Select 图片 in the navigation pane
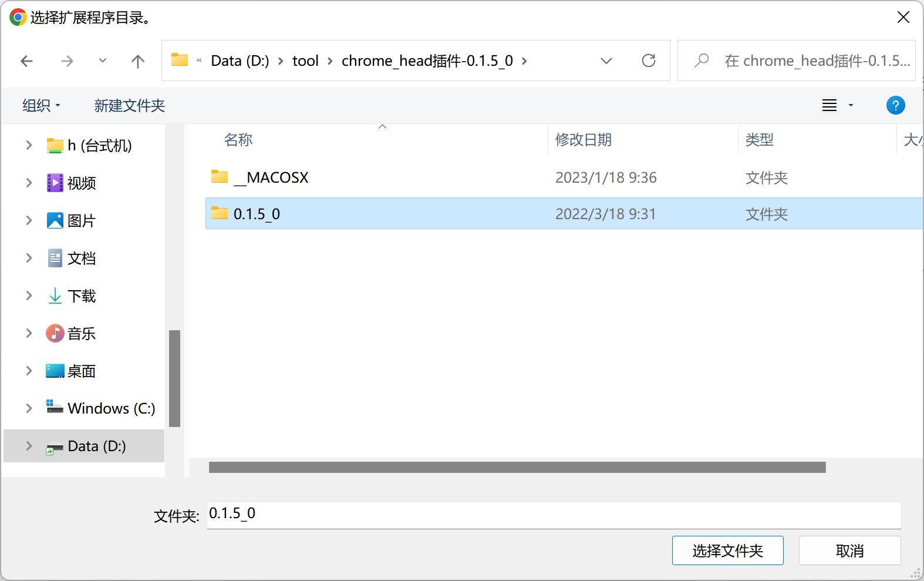The width and height of the screenshot is (924, 581). [x=71, y=220]
